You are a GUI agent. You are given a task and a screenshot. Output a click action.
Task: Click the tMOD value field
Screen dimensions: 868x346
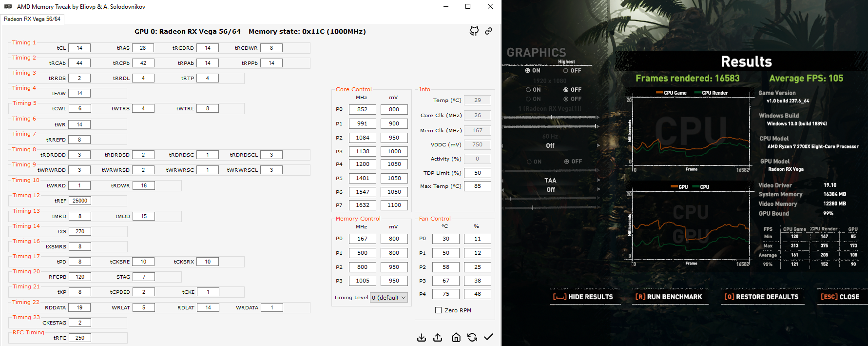[144, 216]
